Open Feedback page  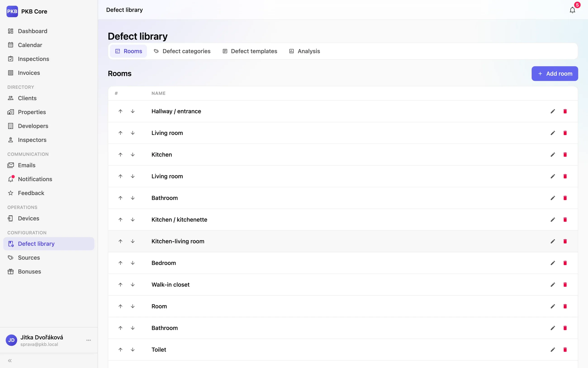point(49,193)
